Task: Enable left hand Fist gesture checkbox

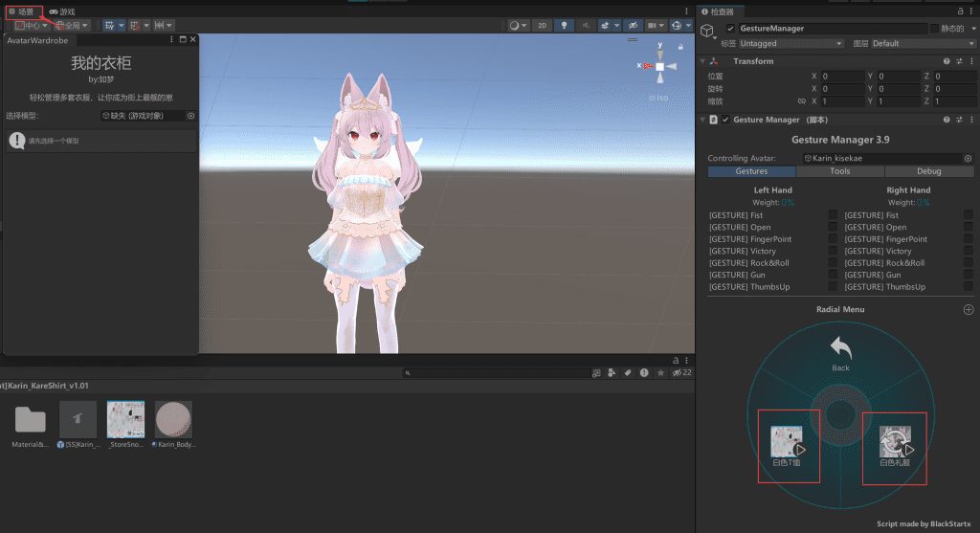Action: pyautogui.click(x=833, y=215)
